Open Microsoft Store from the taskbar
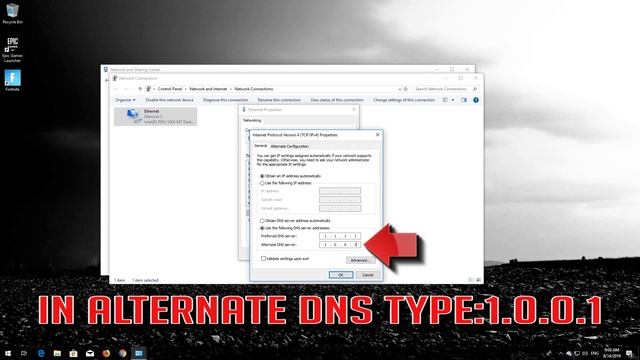640x360 pixels. [x=73, y=353]
